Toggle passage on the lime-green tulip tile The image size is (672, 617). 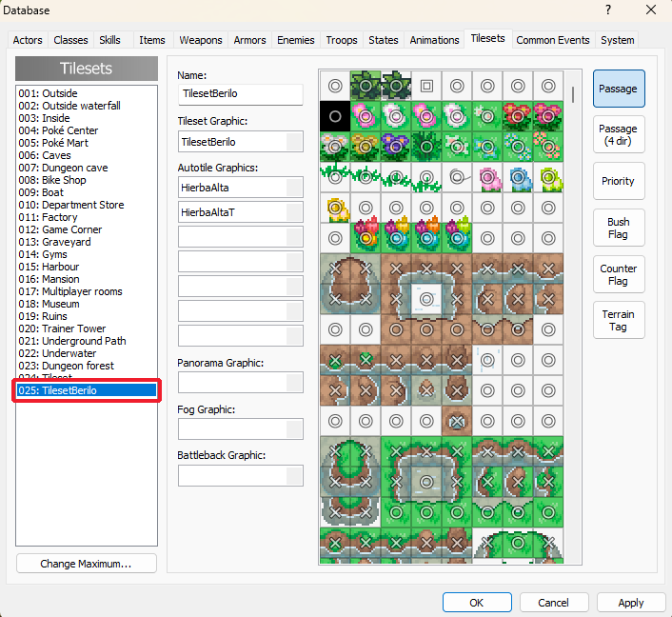click(548, 177)
